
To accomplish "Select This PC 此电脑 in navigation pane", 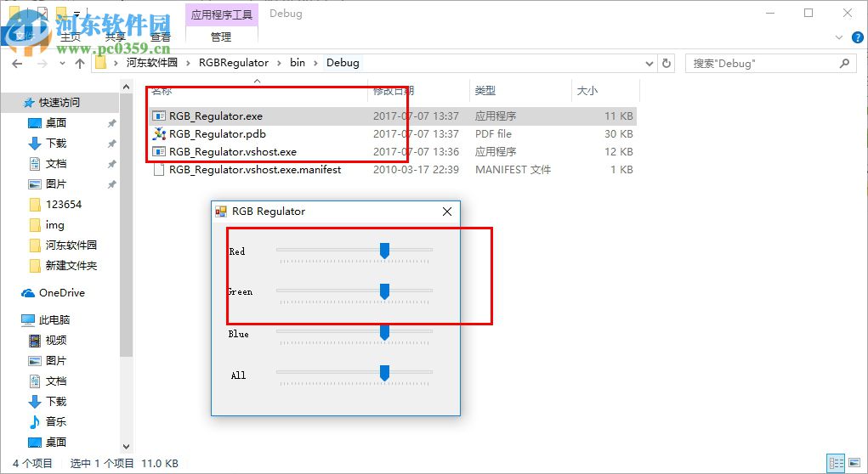I will pyautogui.click(x=45, y=319).
